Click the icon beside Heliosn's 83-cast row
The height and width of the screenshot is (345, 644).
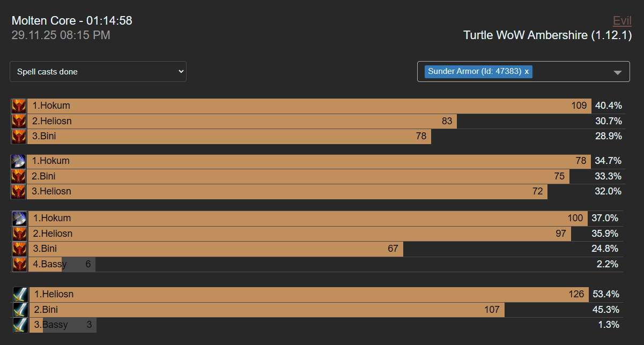[19, 121]
